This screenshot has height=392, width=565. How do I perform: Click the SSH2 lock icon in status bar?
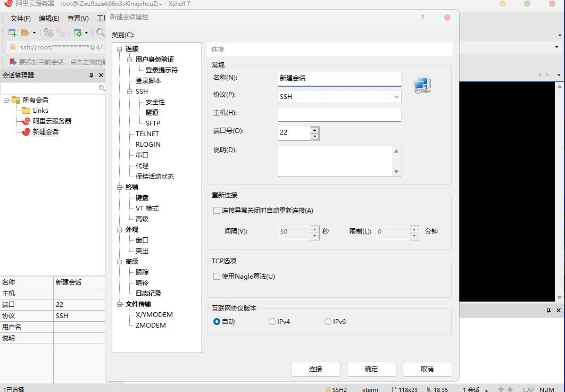(x=328, y=389)
